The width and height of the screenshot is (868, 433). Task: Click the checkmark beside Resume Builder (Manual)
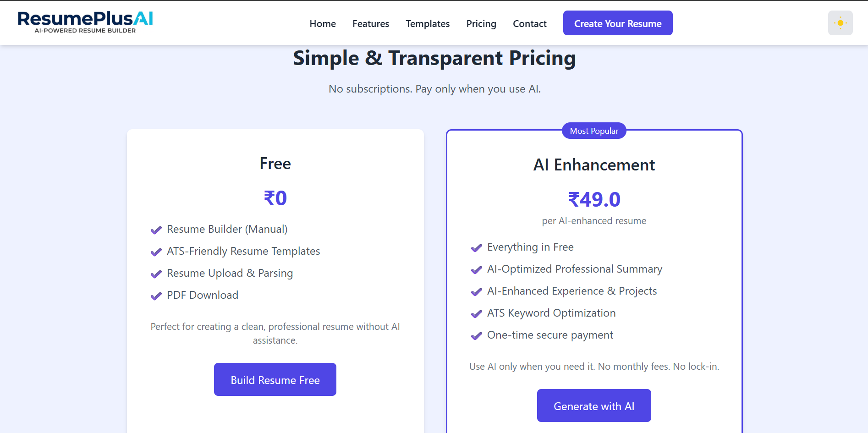click(x=156, y=230)
